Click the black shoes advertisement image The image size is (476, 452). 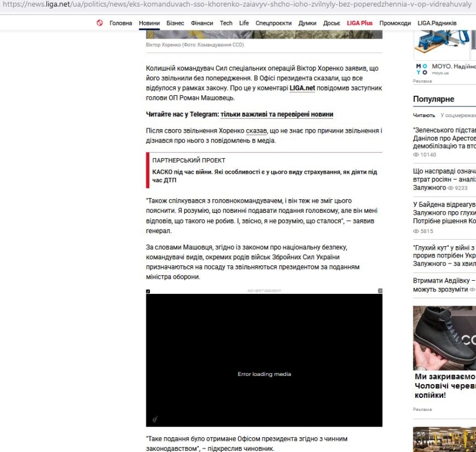point(444,338)
